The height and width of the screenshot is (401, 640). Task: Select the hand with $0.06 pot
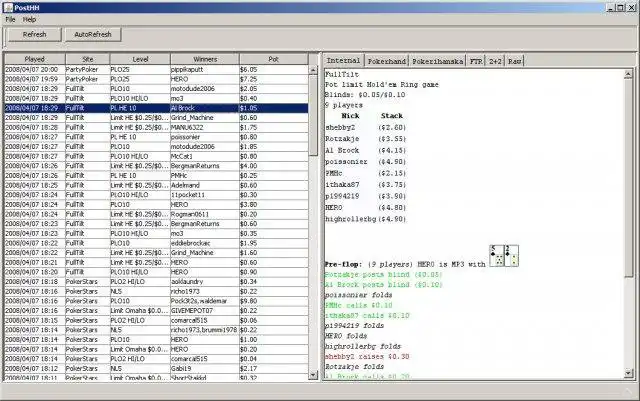pyautogui.click(x=156, y=321)
